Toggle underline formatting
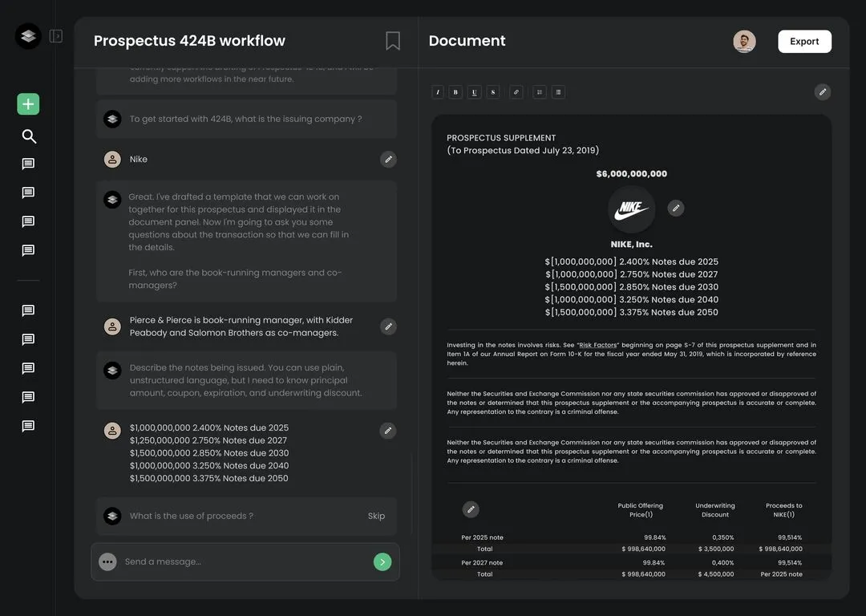The height and width of the screenshot is (616, 866). point(474,91)
